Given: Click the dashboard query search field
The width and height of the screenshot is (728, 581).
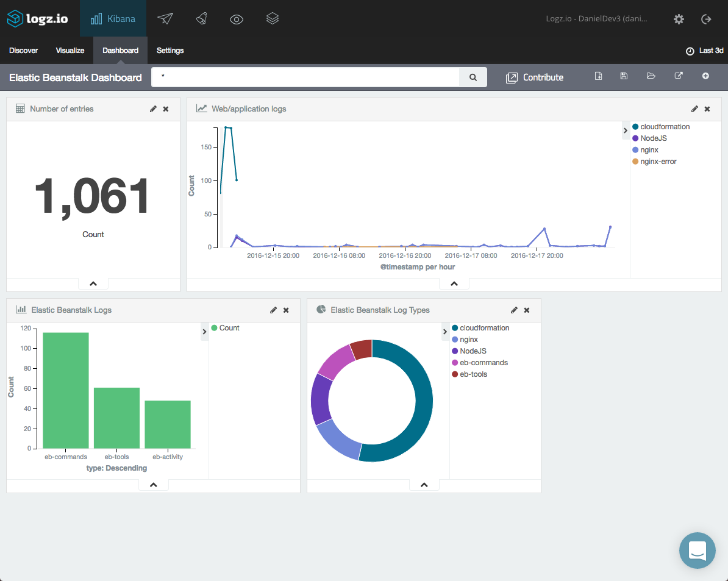Looking at the screenshot, I should (x=305, y=77).
